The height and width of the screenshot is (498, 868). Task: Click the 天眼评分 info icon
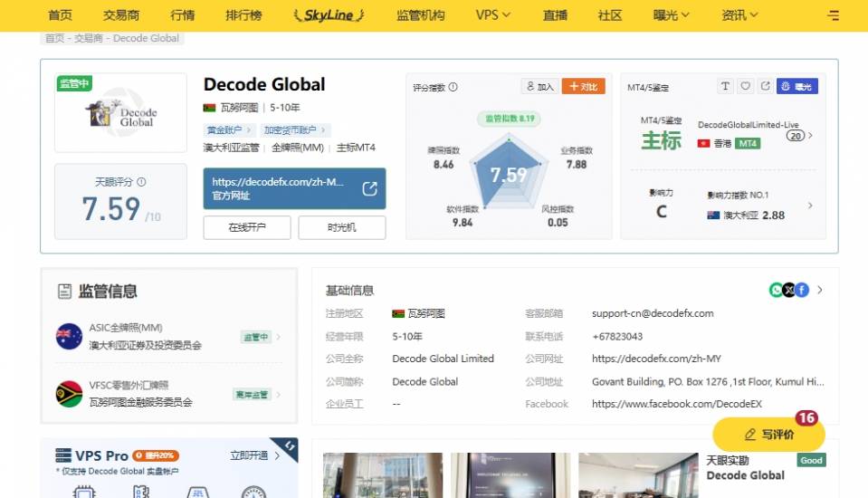click(x=141, y=182)
